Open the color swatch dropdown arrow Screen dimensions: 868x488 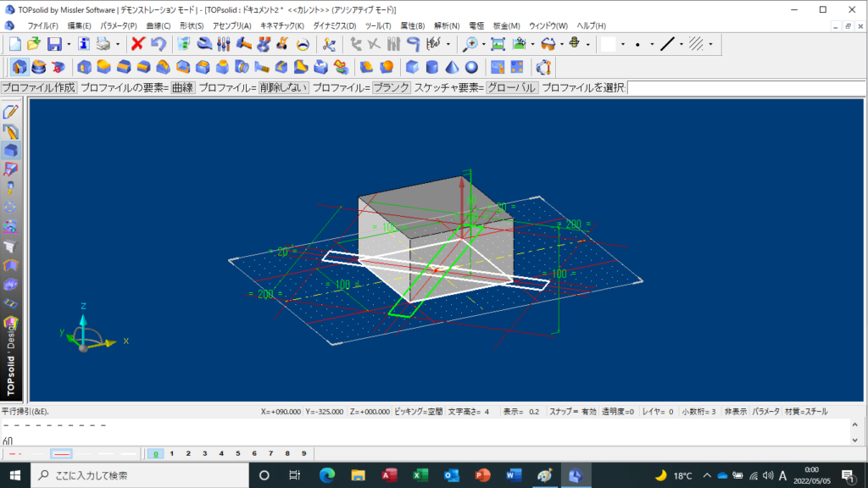[623, 44]
